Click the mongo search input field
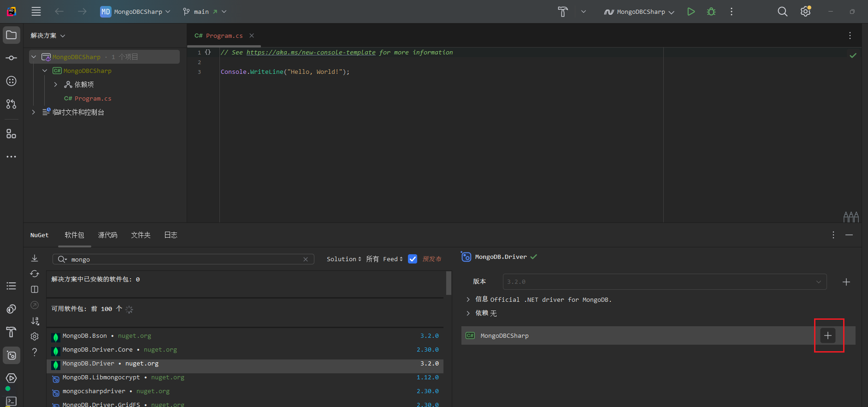868x407 pixels. click(x=184, y=259)
